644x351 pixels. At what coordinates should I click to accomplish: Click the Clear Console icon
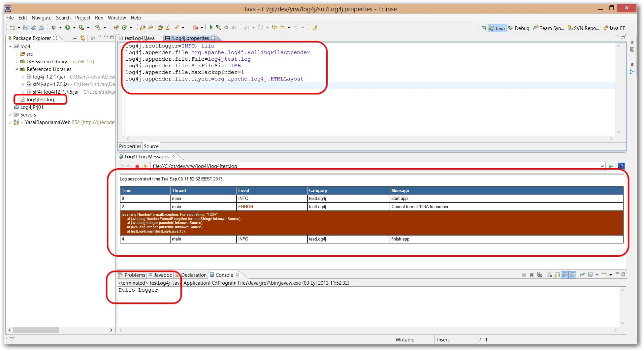549,275
